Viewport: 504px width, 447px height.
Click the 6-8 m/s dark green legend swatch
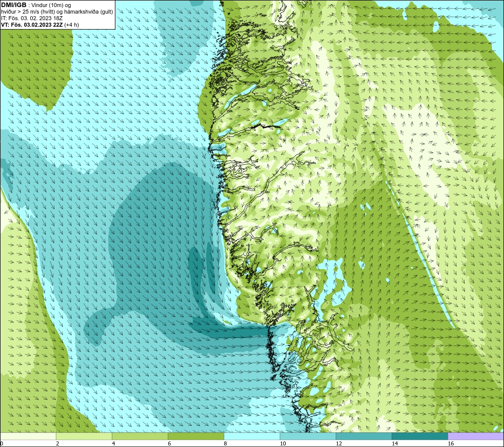coord(196,436)
